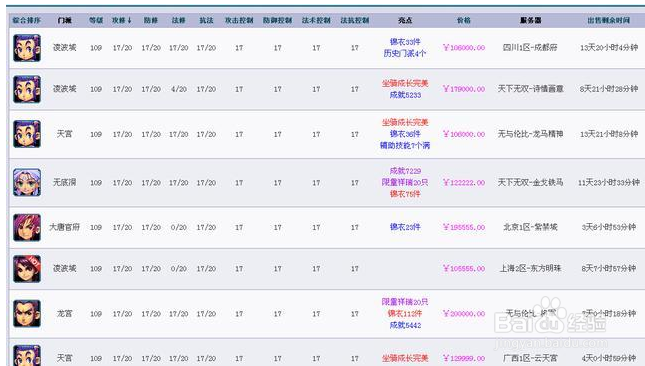This screenshot has height=366, width=645.
Task: Select the ¥105555.00 price
Action: pyautogui.click(x=464, y=269)
